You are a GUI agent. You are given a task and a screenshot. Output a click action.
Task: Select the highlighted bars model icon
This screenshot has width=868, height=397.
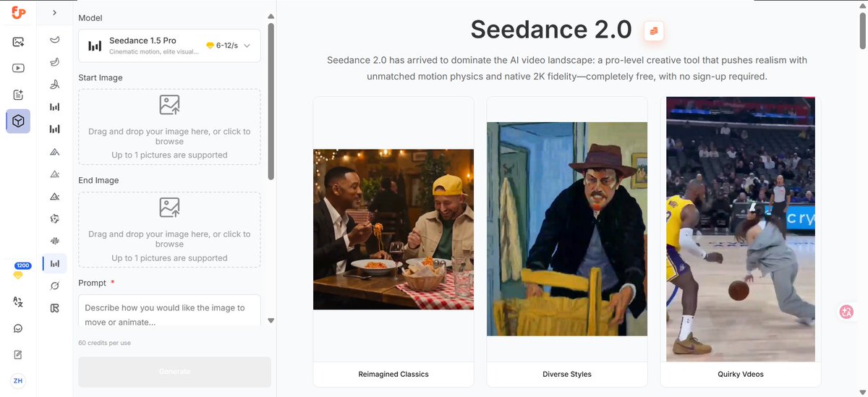55,263
